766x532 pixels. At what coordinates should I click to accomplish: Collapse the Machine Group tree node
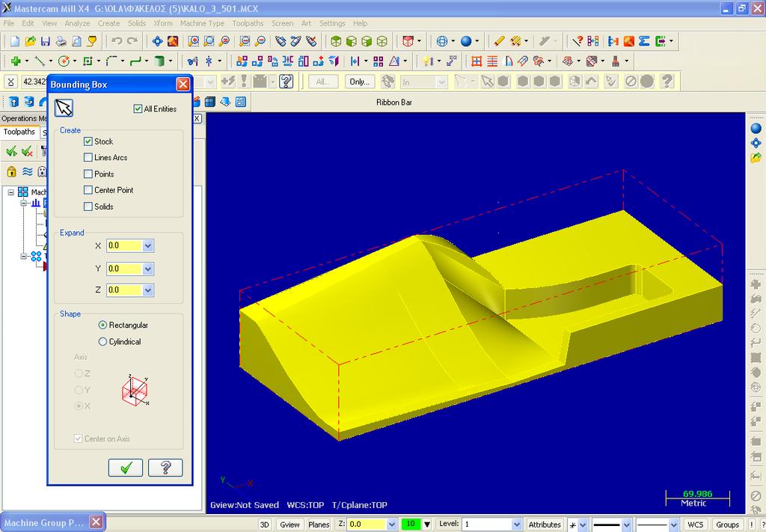(x=10, y=192)
